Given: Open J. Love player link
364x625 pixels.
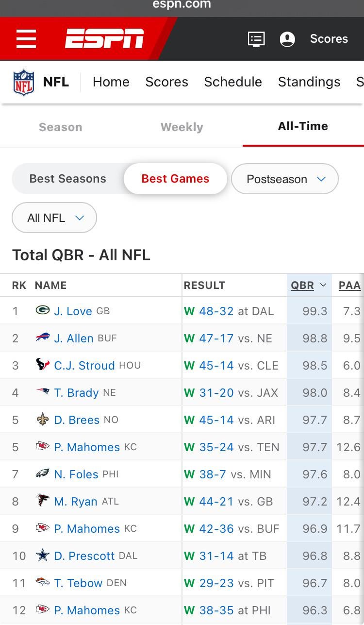Looking at the screenshot, I should click(73, 311).
